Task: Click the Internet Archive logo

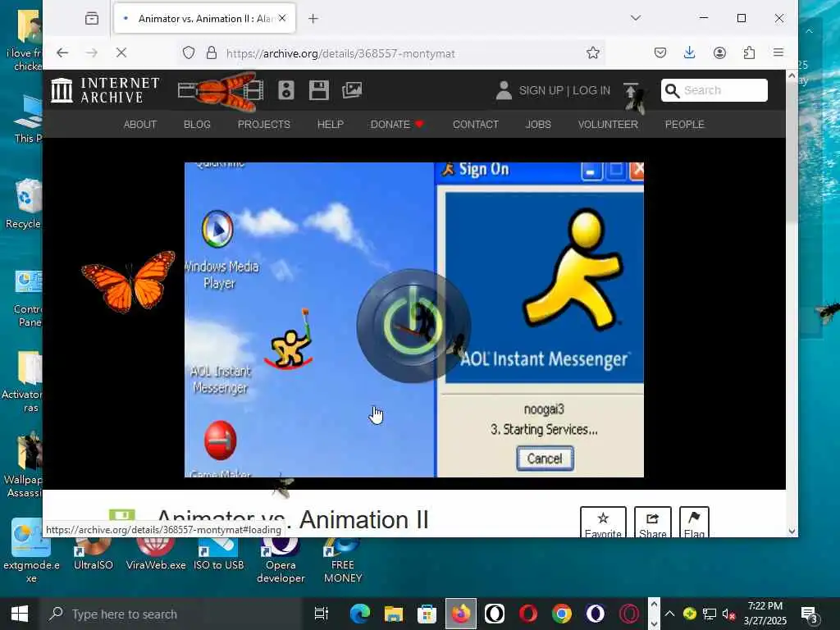Action: tap(105, 90)
